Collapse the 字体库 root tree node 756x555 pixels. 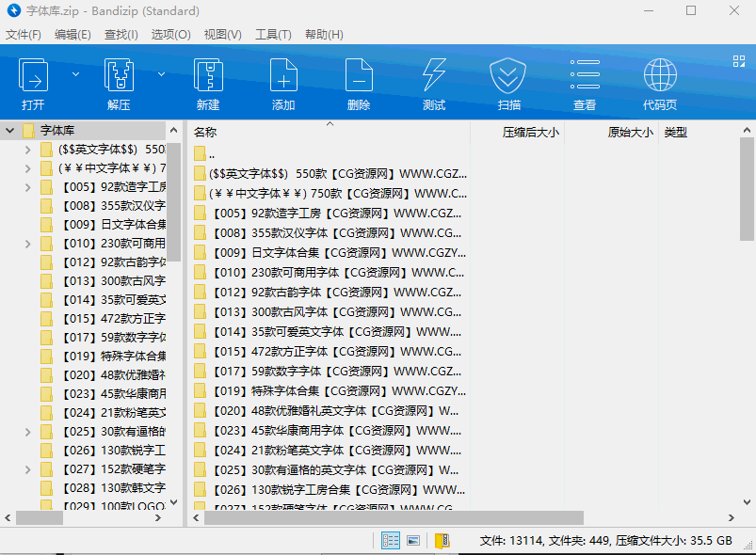[9, 131]
